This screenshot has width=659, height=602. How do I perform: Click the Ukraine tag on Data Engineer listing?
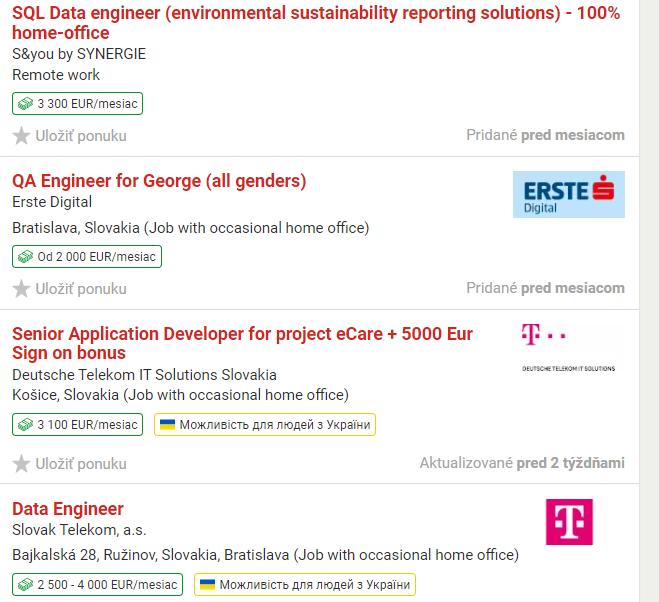click(303, 585)
